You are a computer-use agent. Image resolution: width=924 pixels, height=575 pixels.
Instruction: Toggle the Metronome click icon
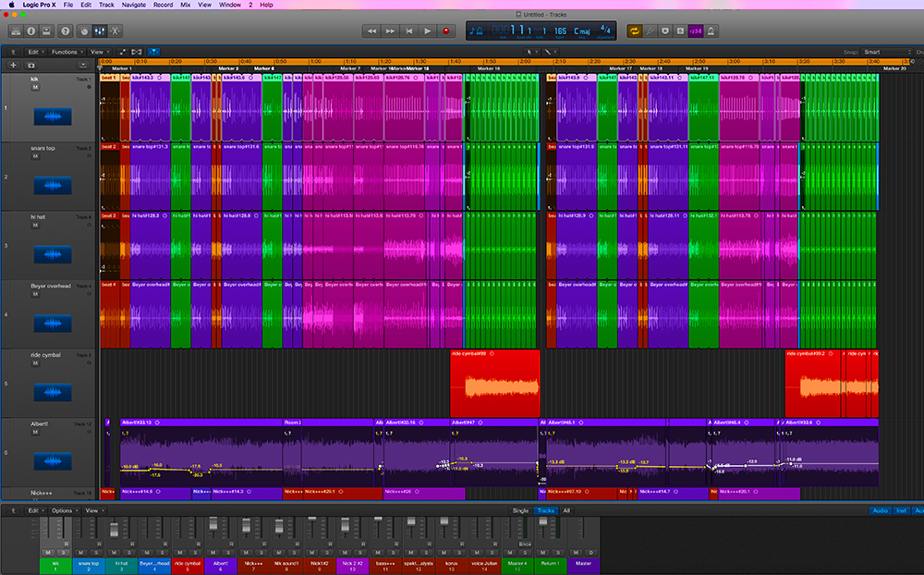tap(711, 31)
